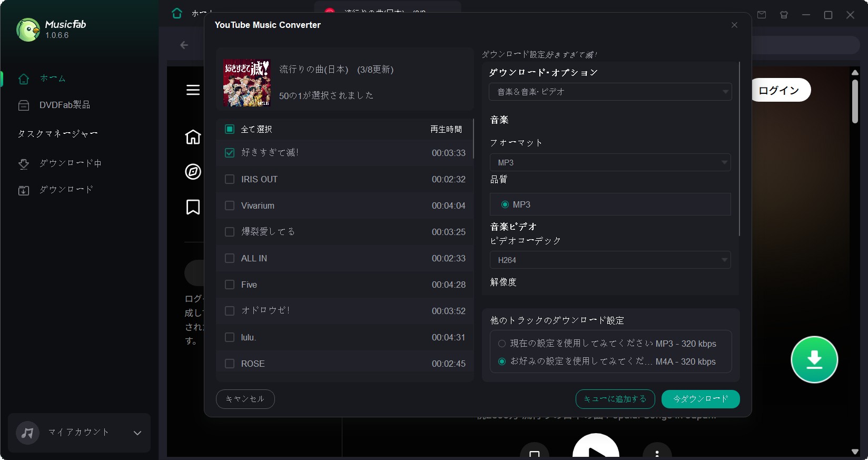868x460 pixels.
Task: Click the page scrollbar up arrow
Action: tap(855, 73)
